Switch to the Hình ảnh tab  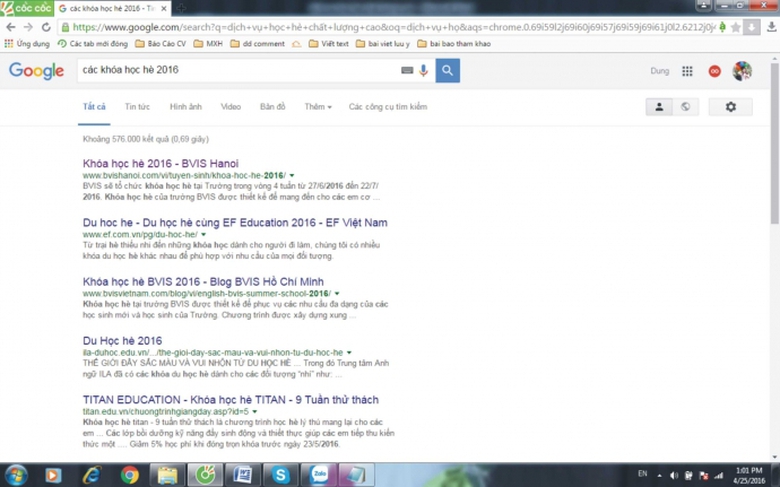click(185, 107)
